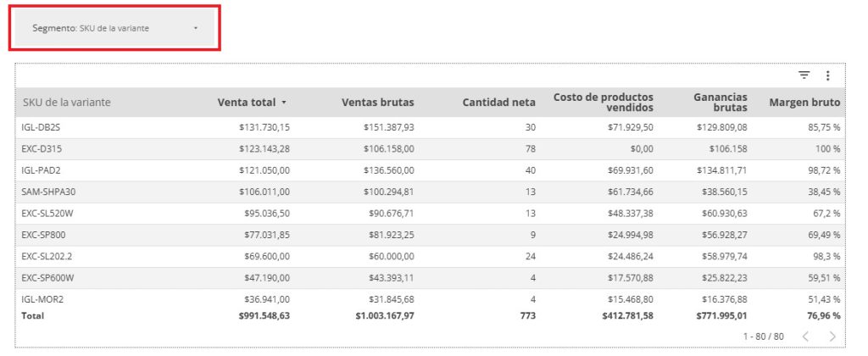
Task: Click the $71.929,50 cost value
Action: (631, 127)
